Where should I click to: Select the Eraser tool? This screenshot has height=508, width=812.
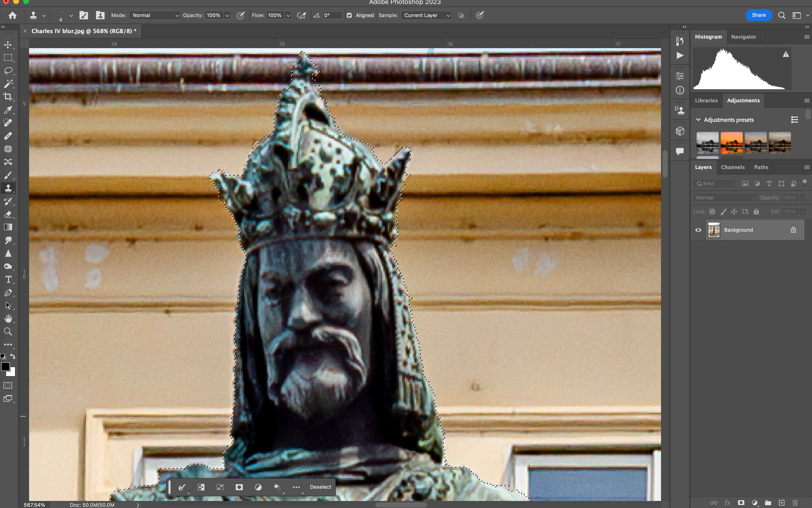tap(8, 214)
